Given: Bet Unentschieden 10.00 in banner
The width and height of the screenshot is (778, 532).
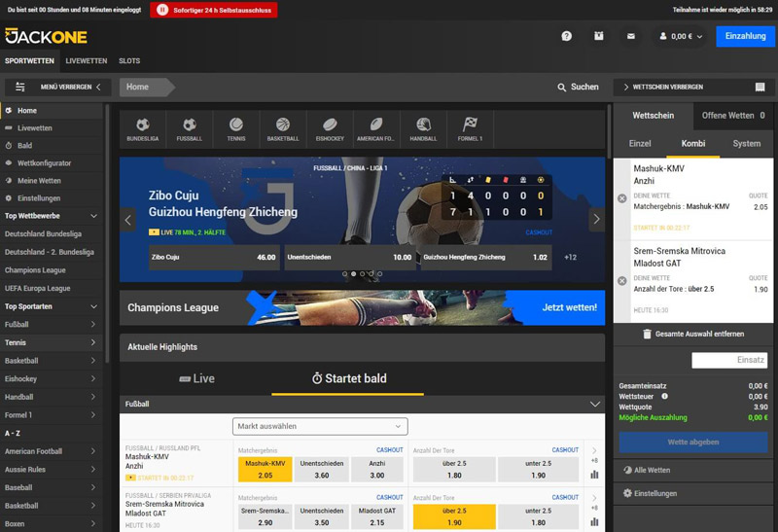Looking at the screenshot, I should tap(350, 257).
